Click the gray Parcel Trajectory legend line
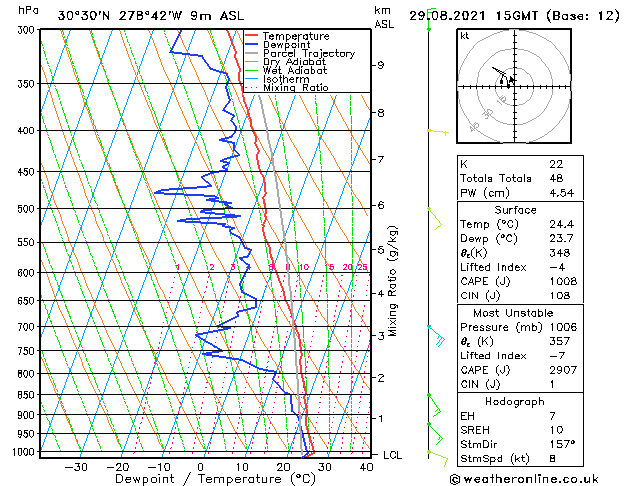629x486 pixels. coord(251,53)
